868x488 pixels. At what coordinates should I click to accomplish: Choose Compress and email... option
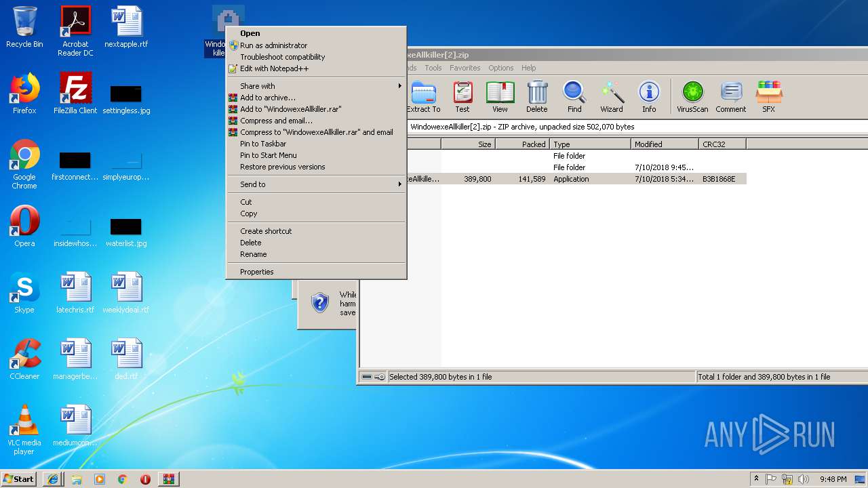[x=316, y=121]
